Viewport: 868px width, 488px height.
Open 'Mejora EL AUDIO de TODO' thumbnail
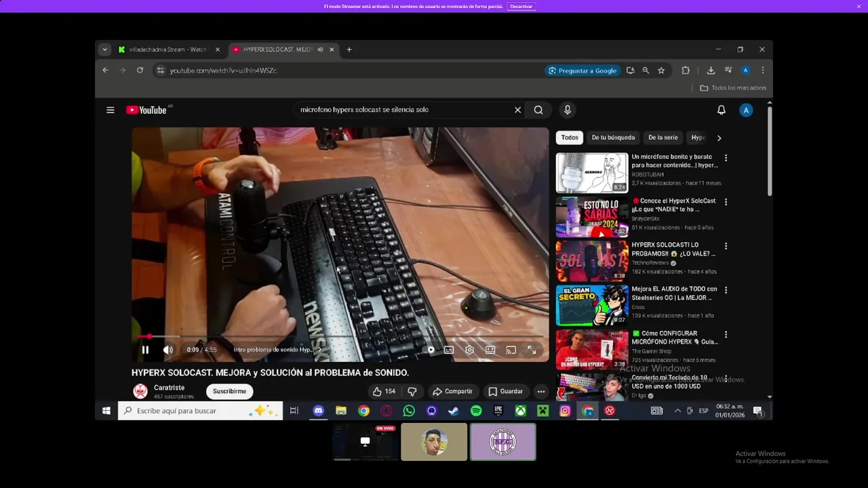pyautogui.click(x=592, y=305)
